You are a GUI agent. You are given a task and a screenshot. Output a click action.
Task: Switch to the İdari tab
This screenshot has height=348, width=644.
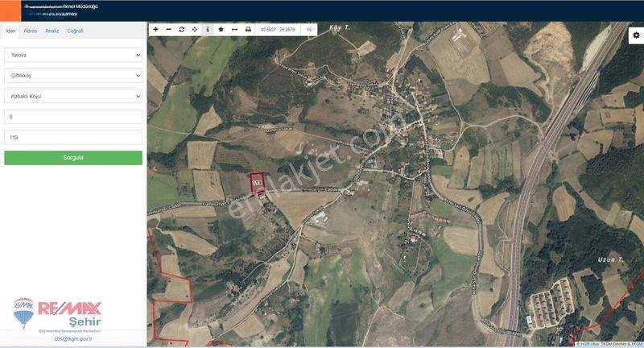pos(10,31)
